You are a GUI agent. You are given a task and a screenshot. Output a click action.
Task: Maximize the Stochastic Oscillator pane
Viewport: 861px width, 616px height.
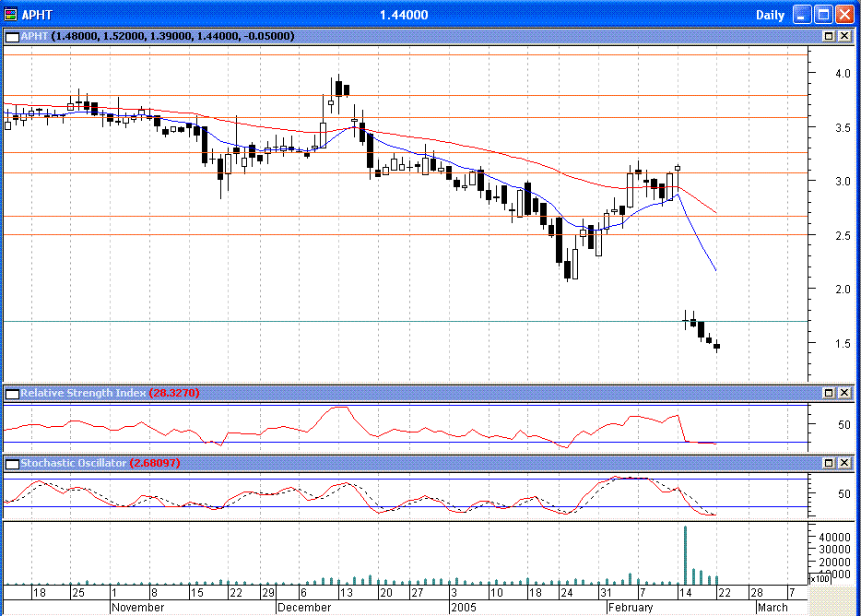point(829,463)
